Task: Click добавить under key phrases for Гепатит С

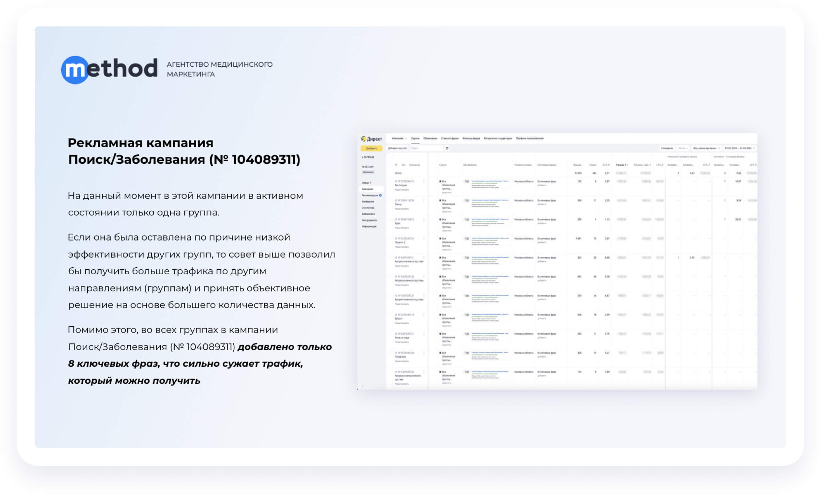Action: 542,243
